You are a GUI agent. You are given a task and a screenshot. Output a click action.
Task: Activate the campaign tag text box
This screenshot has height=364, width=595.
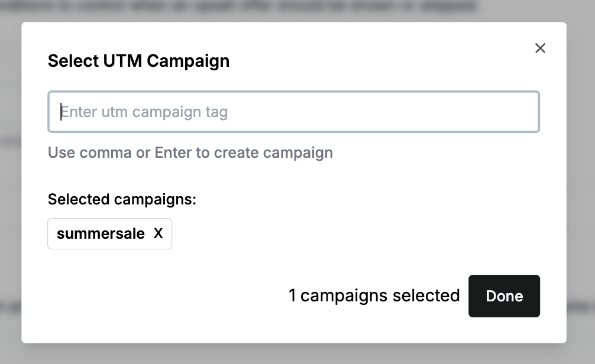tap(293, 112)
